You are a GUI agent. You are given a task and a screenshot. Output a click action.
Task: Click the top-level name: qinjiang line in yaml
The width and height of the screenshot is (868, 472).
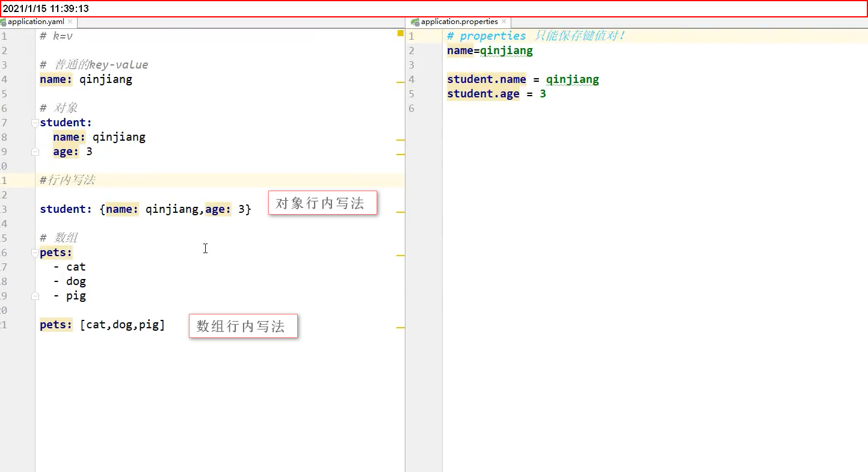[86, 79]
